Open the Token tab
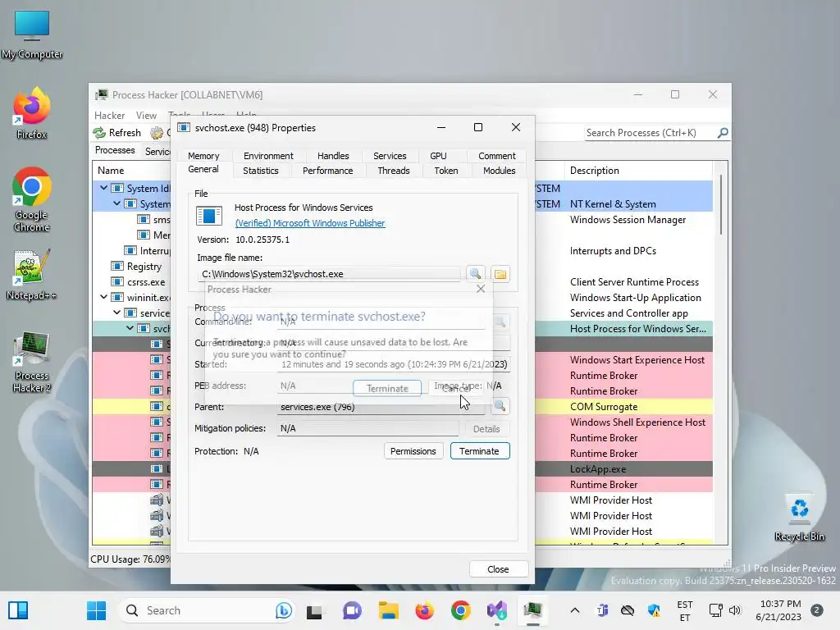840x630 pixels. (x=445, y=171)
